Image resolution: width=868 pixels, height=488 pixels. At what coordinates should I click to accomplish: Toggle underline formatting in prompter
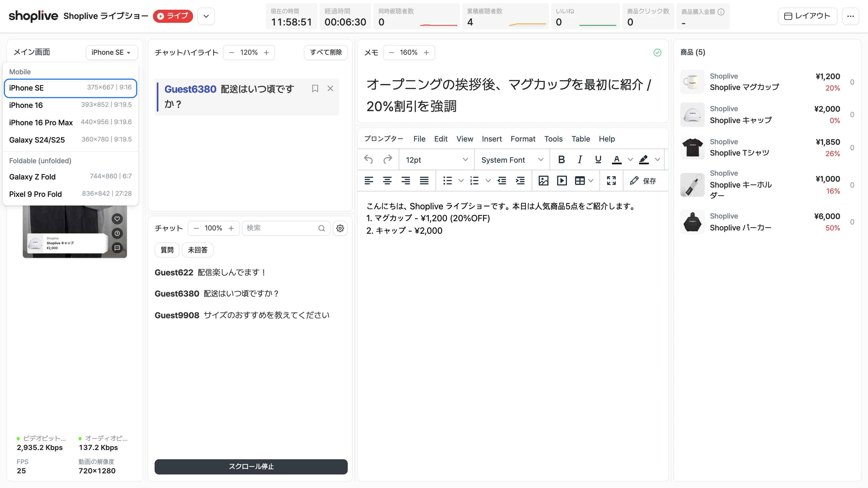point(598,160)
